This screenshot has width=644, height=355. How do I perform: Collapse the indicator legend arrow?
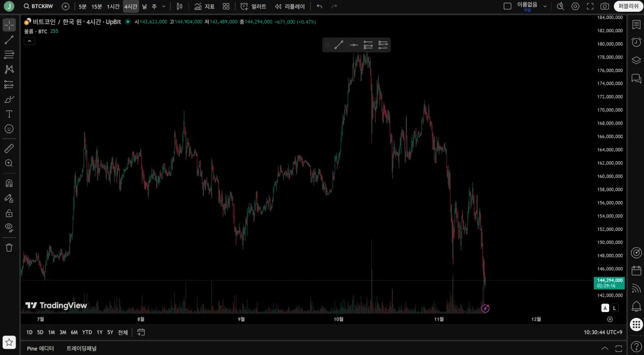coord(29,41)
